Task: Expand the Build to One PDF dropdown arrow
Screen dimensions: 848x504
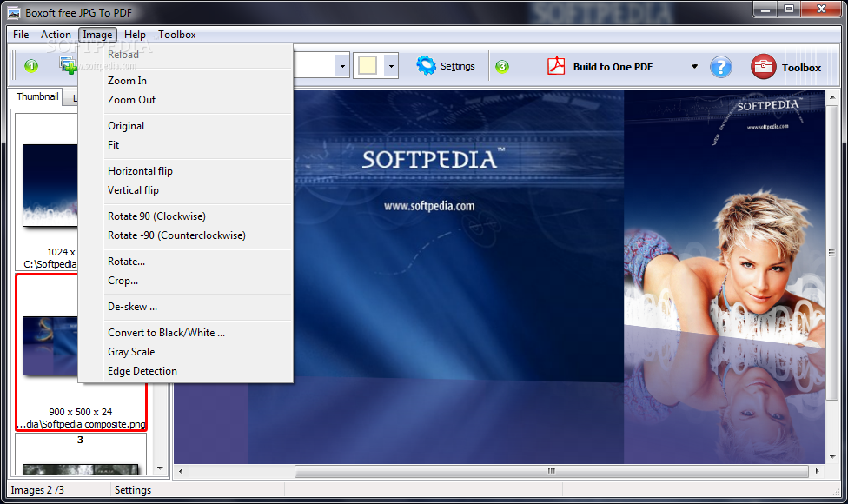Action: pos(694,67)
